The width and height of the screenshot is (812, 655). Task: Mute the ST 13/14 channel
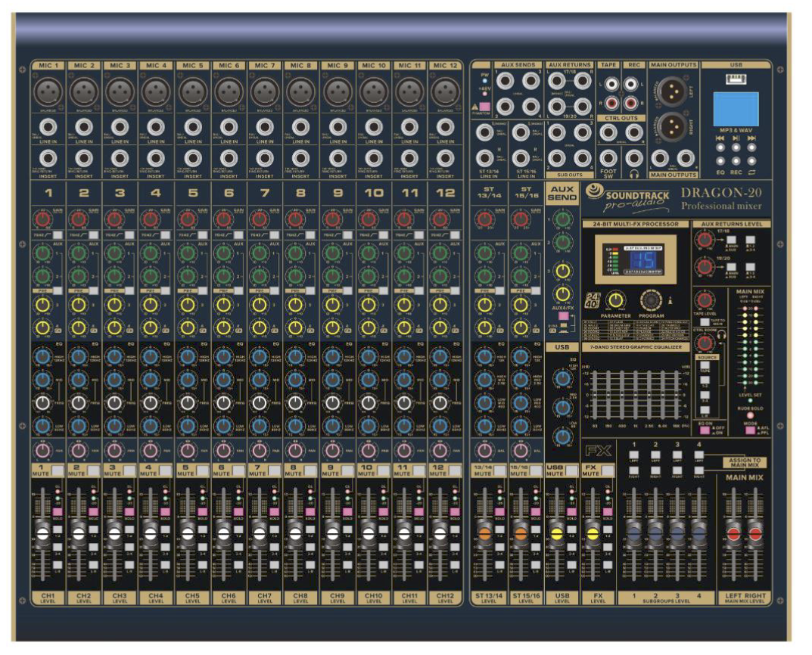(500, 470)
